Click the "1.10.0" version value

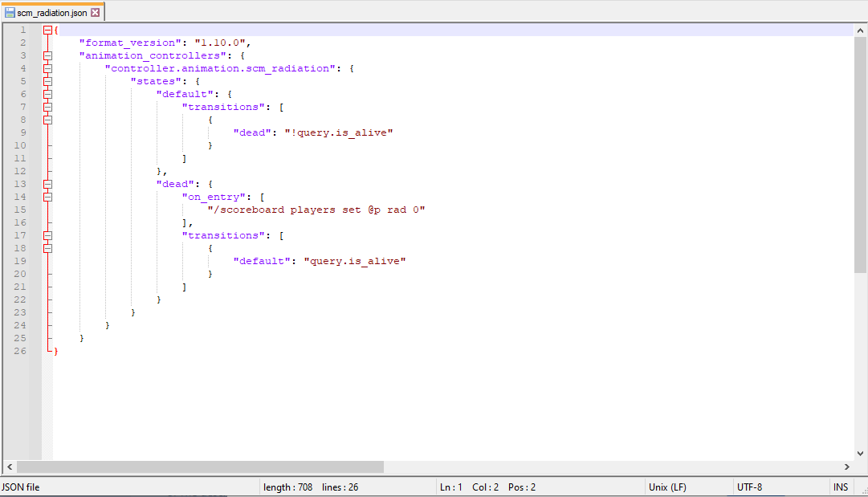click(220, 43)
